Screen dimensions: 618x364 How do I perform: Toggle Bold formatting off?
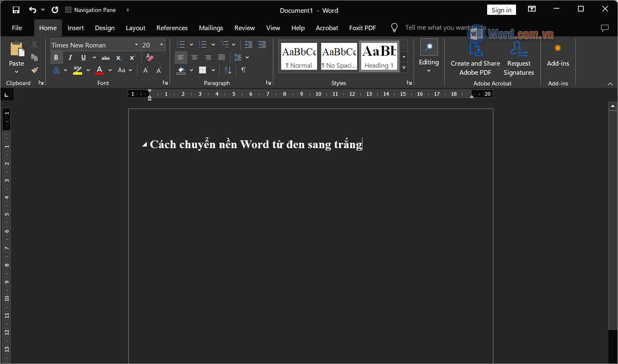point(56,58)
